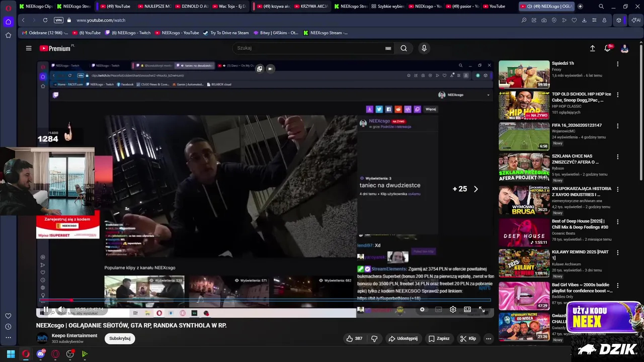Open the YouTube upload/create icon
The image size is (644, 362).
click(x=592, y=48)
